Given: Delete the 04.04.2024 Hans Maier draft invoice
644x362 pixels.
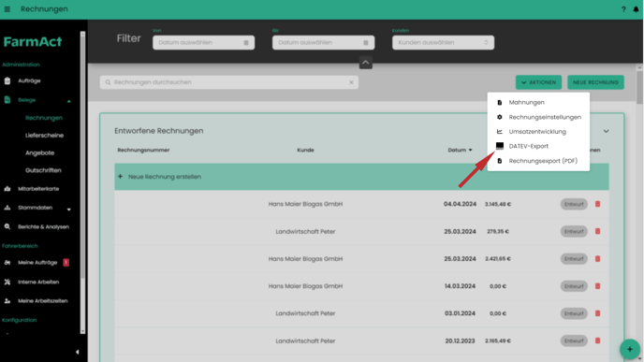Looking at the screenshot, I should coord(597,204).
